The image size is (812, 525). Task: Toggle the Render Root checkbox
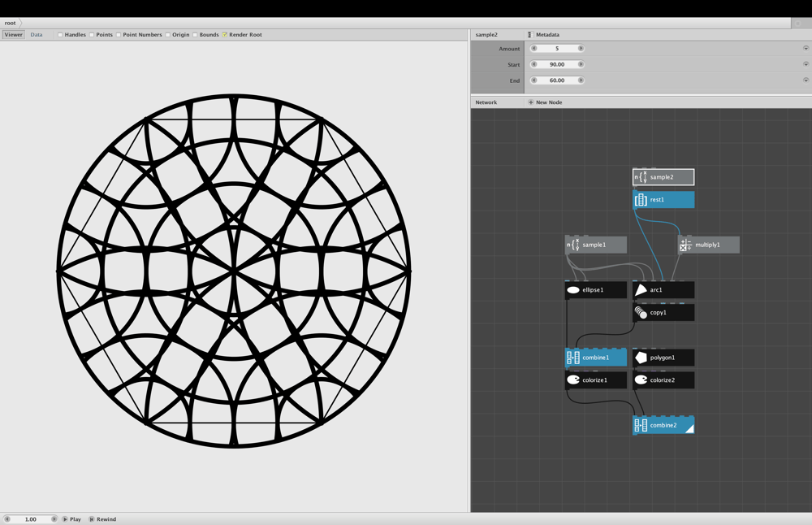[225, 35]
